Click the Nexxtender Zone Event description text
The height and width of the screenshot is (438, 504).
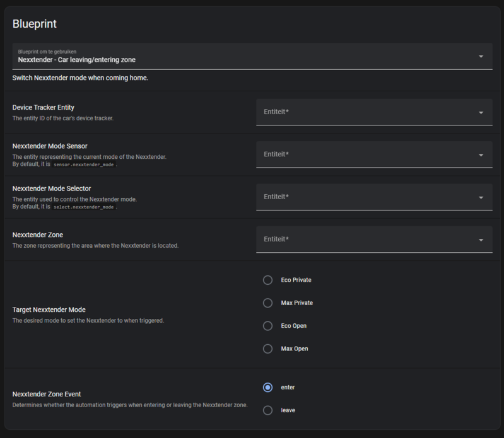(130, 405)
